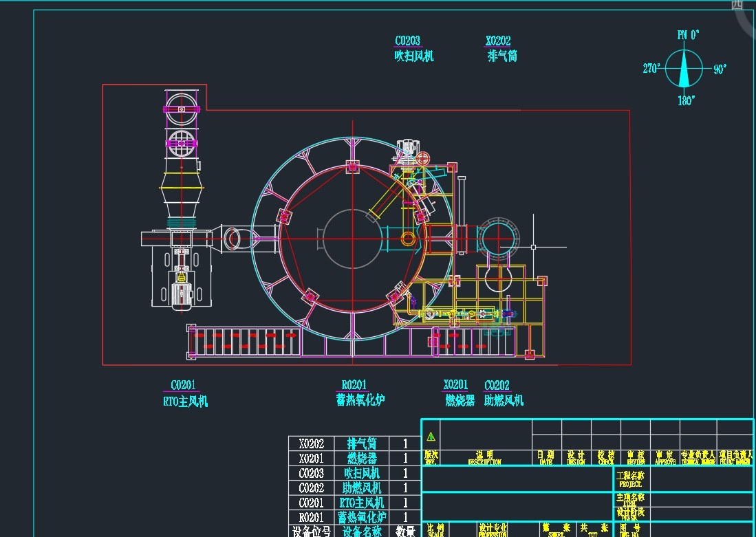The image size is (756, 537).
Task: Click 审定 APPROVE title block header
Action: click(665, 457)
